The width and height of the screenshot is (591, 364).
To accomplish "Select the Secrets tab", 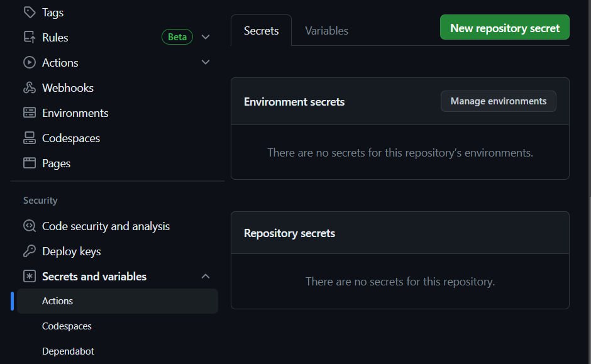I will pos(261,31).
